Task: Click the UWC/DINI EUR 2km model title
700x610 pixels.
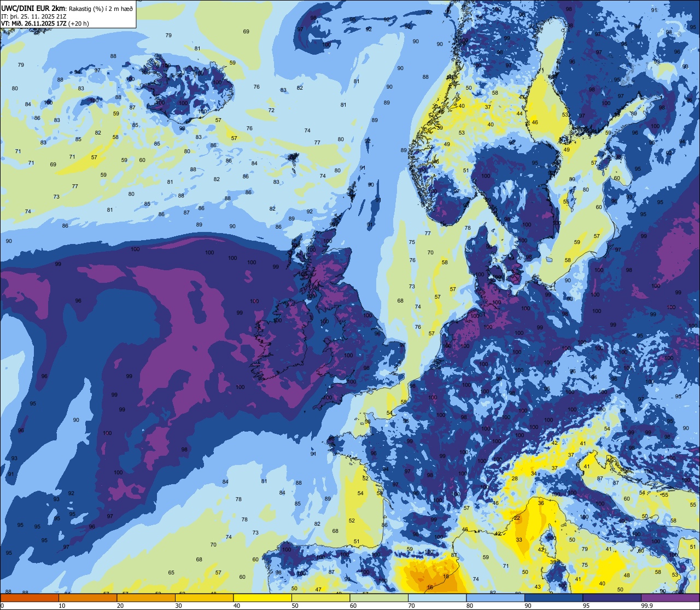Action: point(33,8)
